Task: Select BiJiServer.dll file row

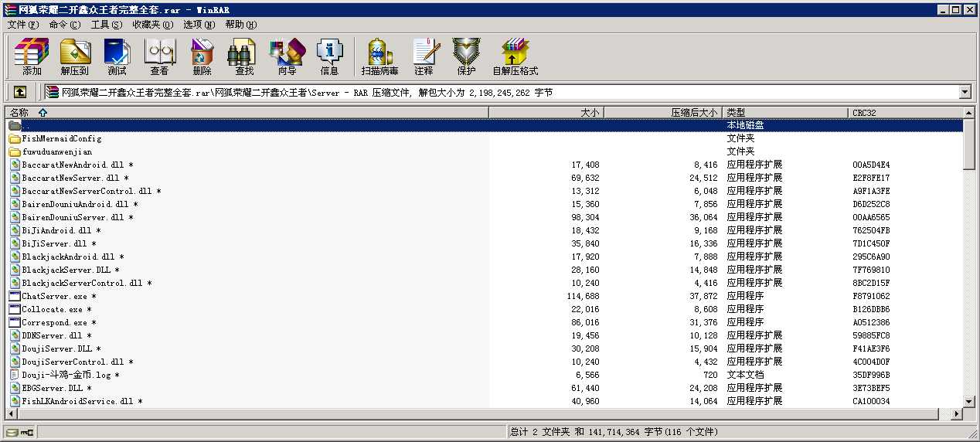Action: pos(485,243)
